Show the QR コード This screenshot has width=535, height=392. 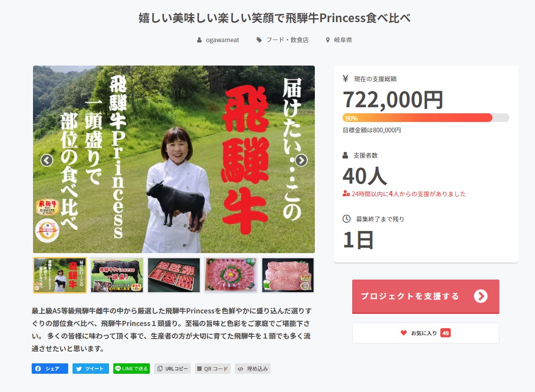[213, 369]
